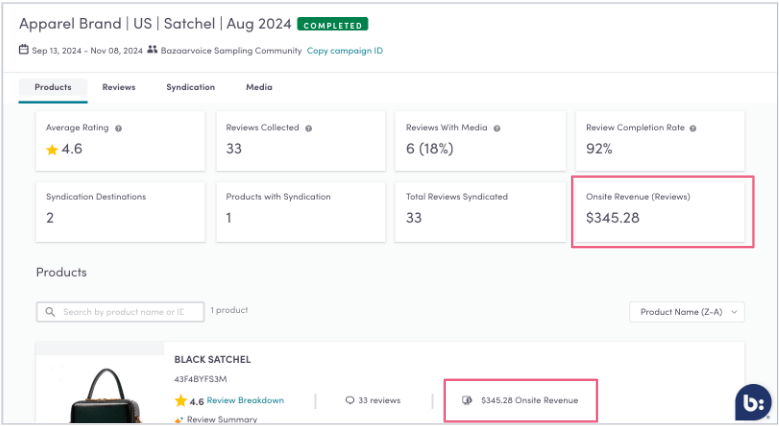
Task: Switch to the Products tab
Action: click(x=53, y=87)
